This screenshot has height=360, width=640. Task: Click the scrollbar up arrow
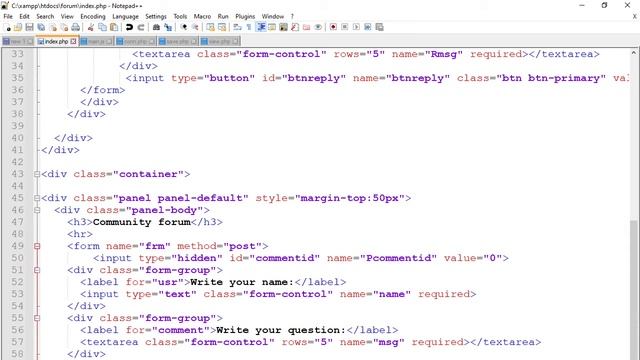point(633,53)
